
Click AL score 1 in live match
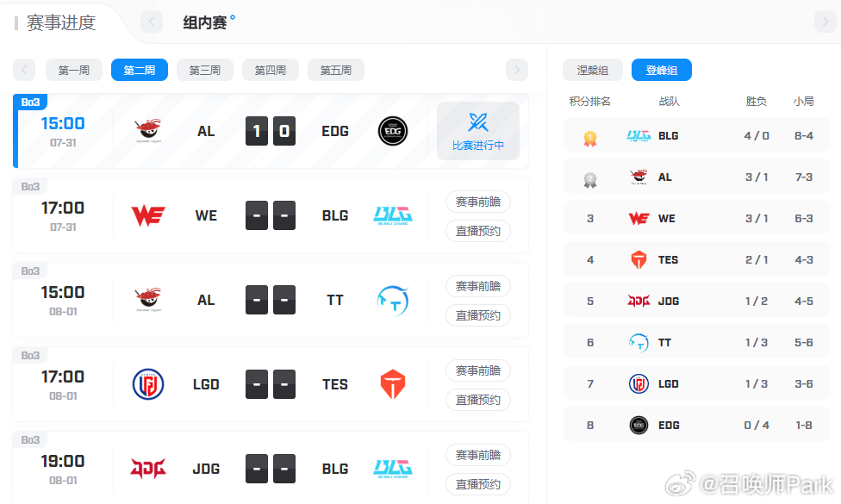(257, 131)
